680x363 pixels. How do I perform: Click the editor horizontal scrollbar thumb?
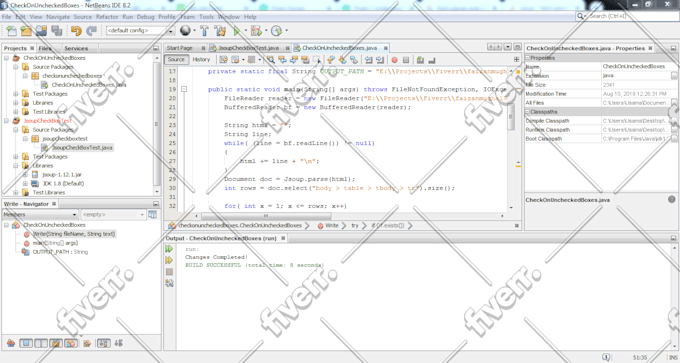click(x=266, y=216)
